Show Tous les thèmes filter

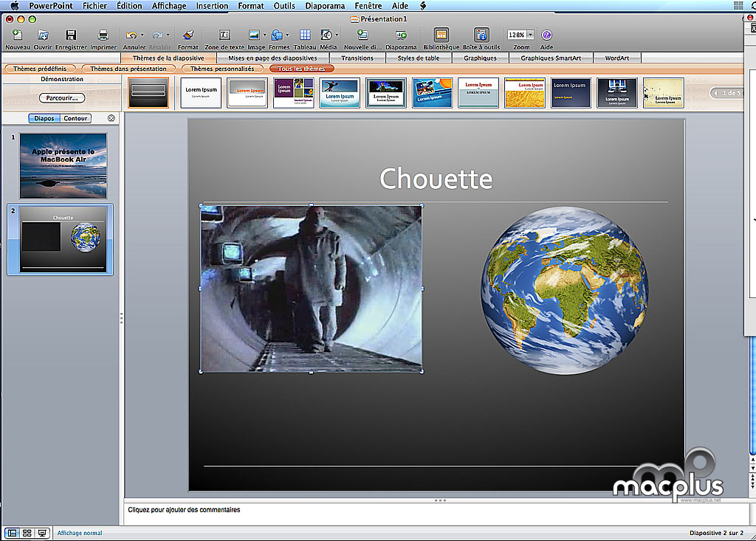(301, 69)
